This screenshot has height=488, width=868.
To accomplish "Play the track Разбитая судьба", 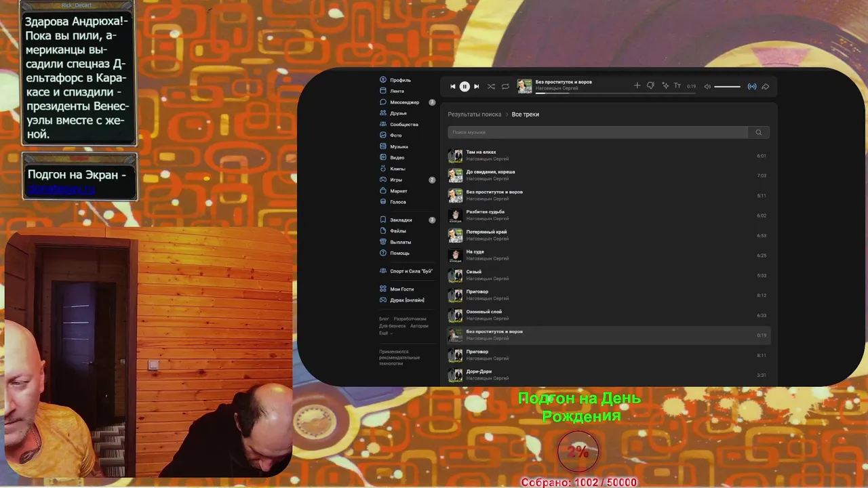I will pyautogui.click(x=609, y=216).
